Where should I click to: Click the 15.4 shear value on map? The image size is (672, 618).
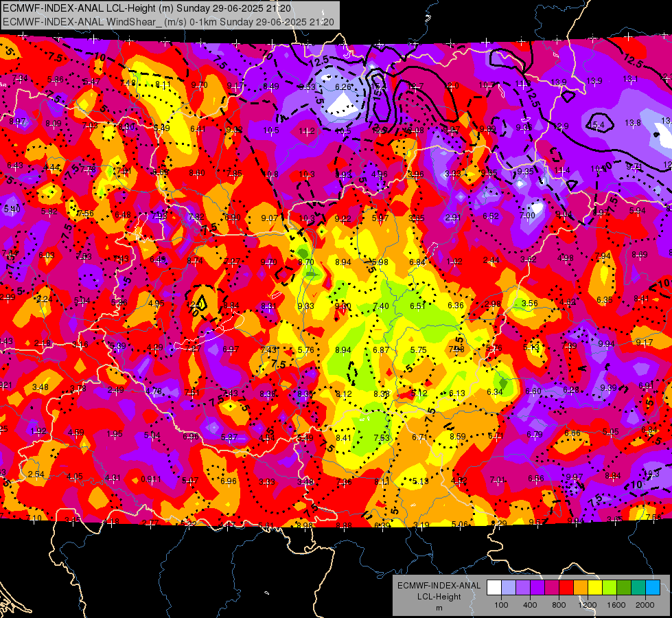(x=597, y=125)
